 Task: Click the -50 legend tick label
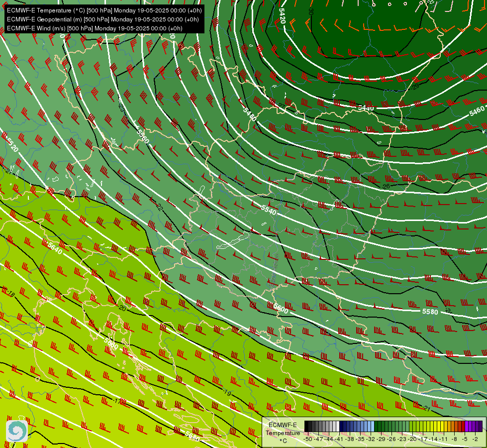point(307,439)
